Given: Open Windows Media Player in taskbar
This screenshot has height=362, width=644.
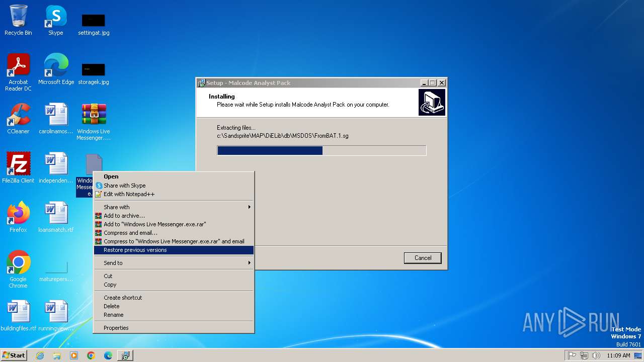Looking at the screenshot, I should (x=74, y=355).
